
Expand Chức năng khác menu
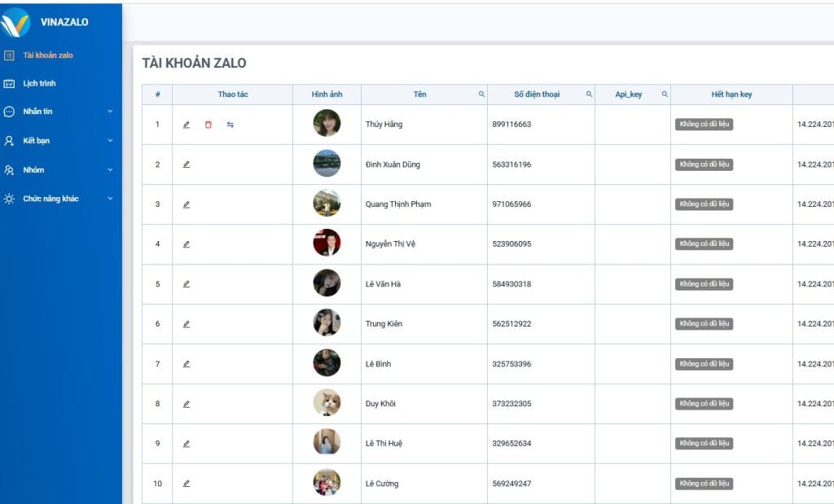tap(110, 199)
